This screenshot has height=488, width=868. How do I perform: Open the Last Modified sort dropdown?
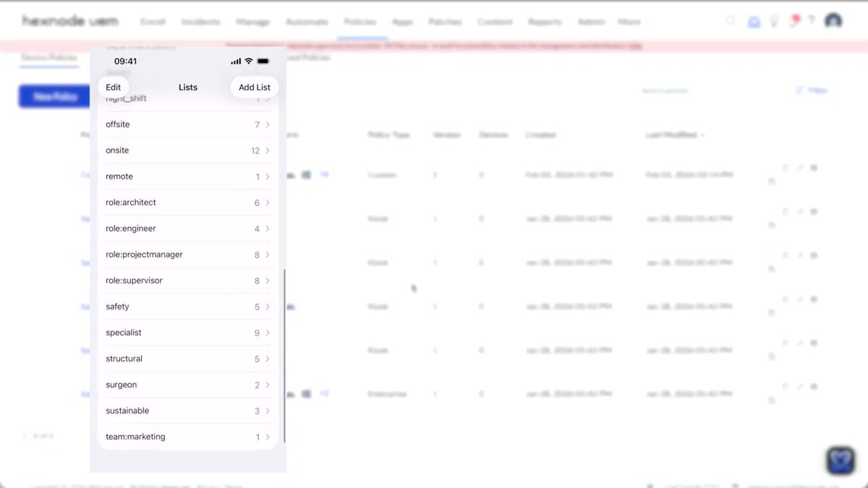(674, 134)
